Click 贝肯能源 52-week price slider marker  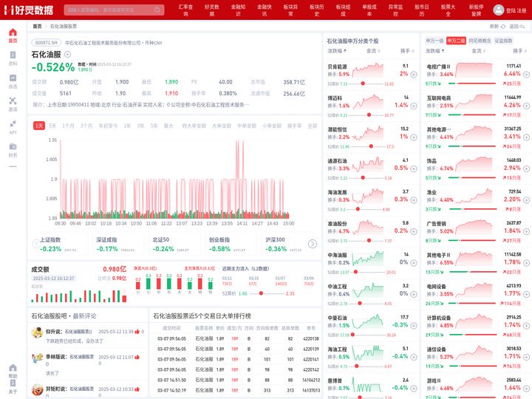(363, 83)
